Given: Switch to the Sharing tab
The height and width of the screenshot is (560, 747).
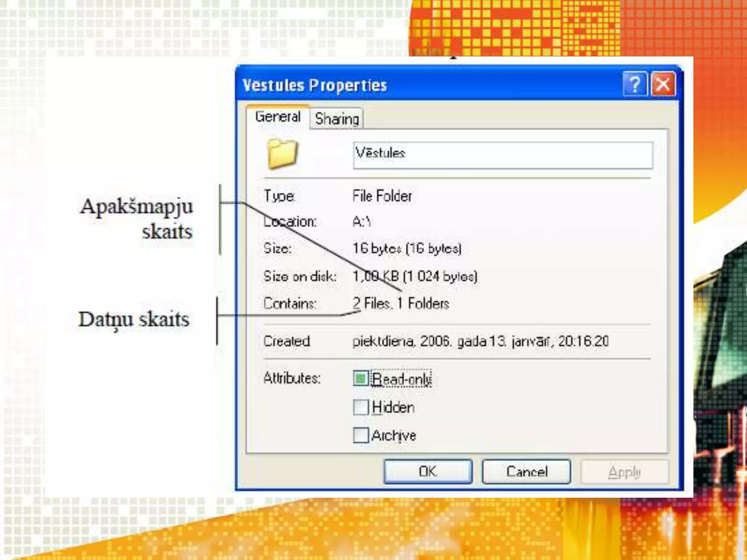Looking at the screenshot, I should (x=337, y=119).
